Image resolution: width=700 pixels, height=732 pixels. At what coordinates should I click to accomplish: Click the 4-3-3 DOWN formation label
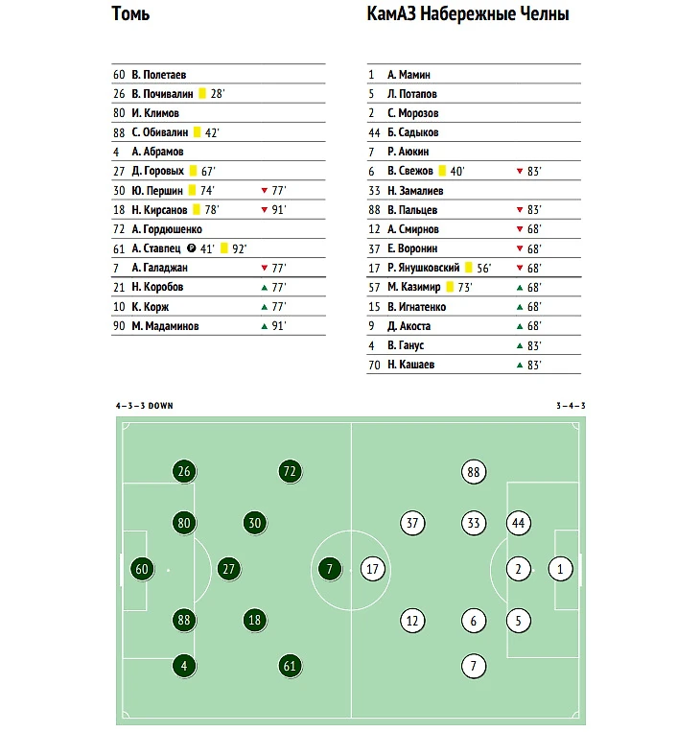pyautogui.click(x=145, y=406)
